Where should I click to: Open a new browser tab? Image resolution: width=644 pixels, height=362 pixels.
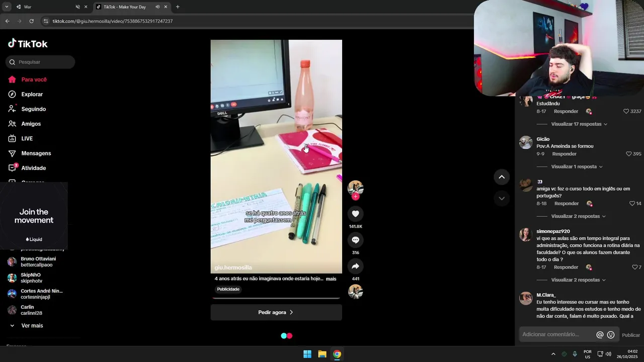(x=178, y=7)
